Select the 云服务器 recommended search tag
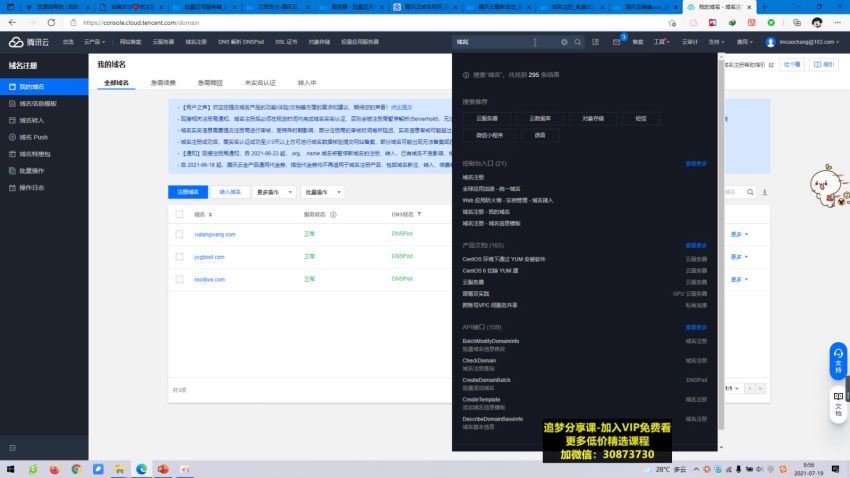 click(487, 118)
